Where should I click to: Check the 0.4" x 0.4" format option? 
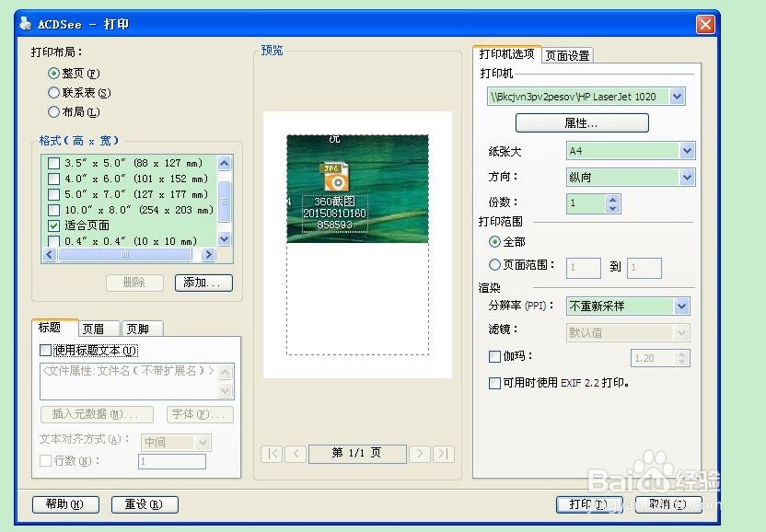[x=53, y=241]
